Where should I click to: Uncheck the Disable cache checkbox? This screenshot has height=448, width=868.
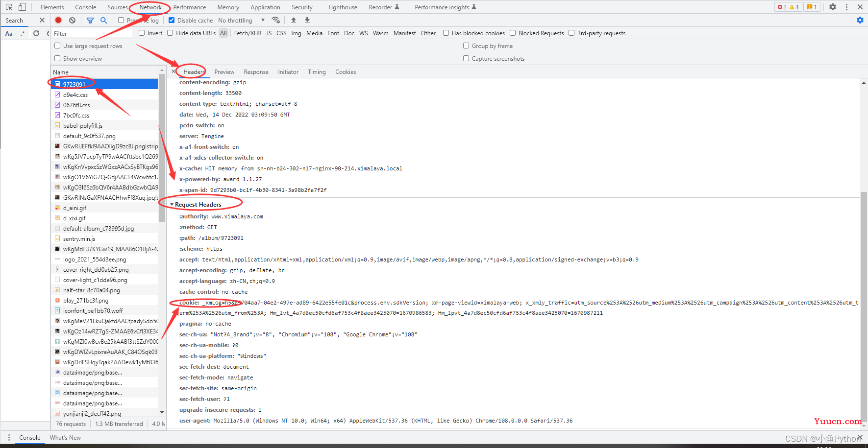point(172,20)
